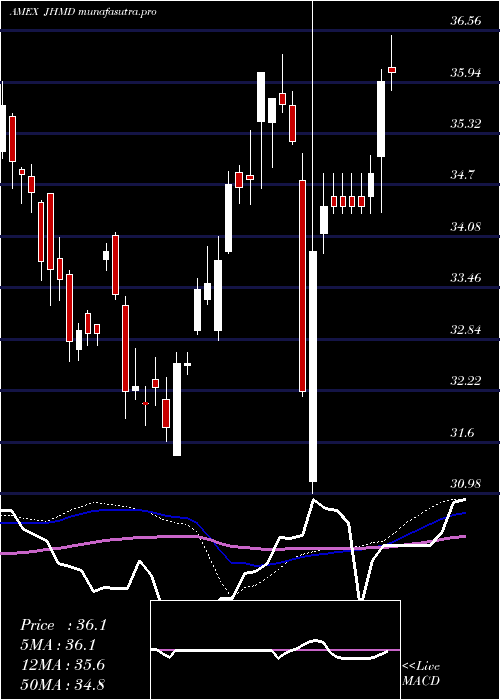Click the 35.94 price axis label

(x=465, y=72)
